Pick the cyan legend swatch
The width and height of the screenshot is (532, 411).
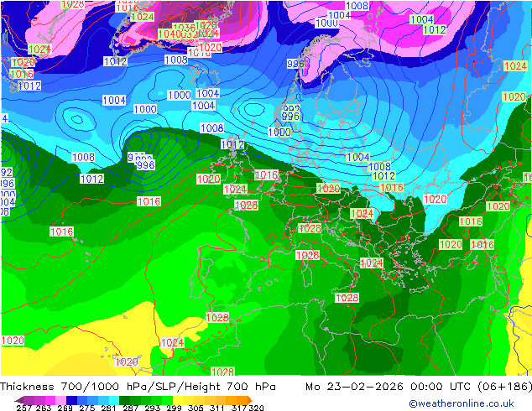tap(114, 400)
